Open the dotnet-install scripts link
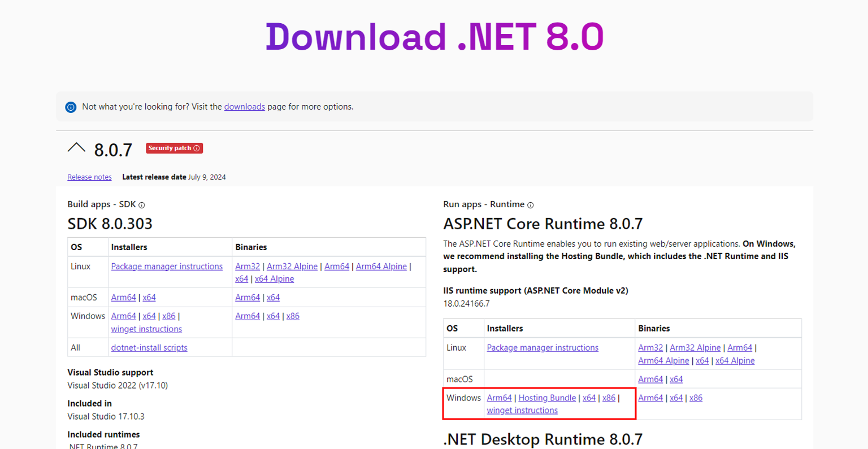The height and width of the screenshot is (449, 868). click(149, 348)
